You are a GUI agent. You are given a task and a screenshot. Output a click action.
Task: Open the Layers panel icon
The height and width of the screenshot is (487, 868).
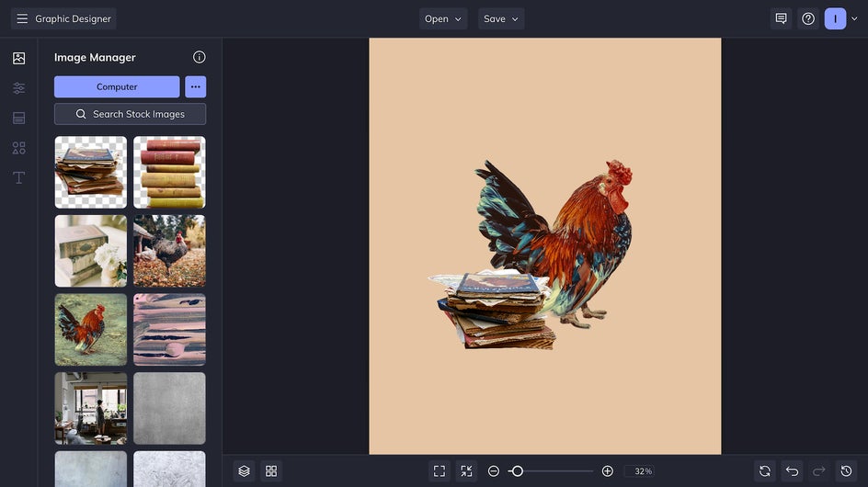(x=245, y=471)
